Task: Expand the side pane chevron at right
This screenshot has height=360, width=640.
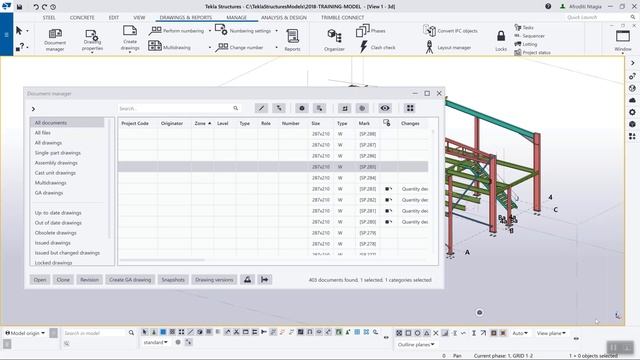Action: pyautogui.click(x=633, y=63)
